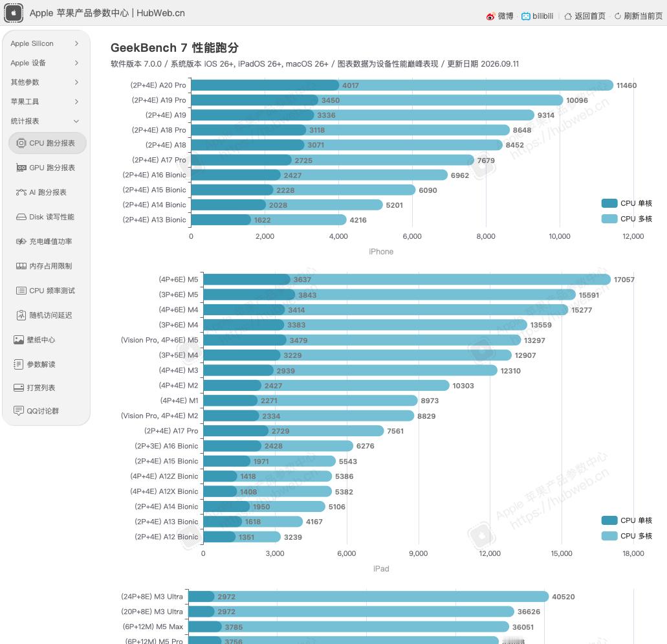667x644 pixels.
Task: Click the 微博 text link
Action: 505,16
